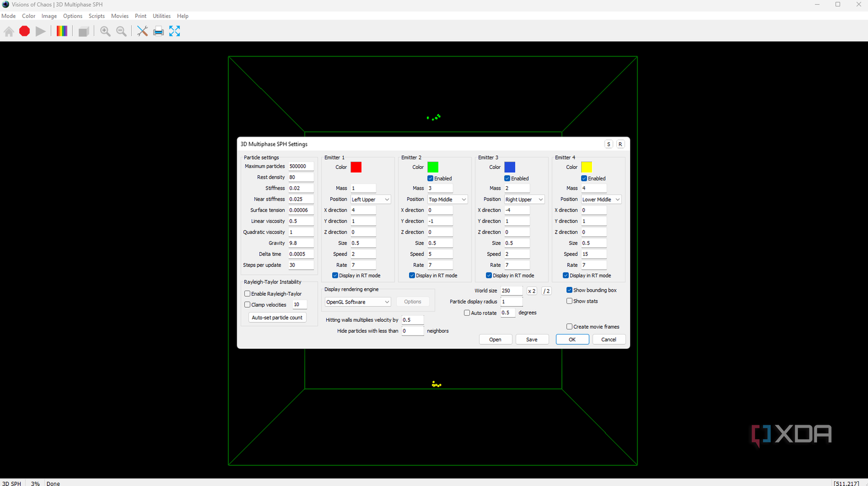
Task: Click the Emitter 3 blue color swatch
Action: (x=510, y=167)
